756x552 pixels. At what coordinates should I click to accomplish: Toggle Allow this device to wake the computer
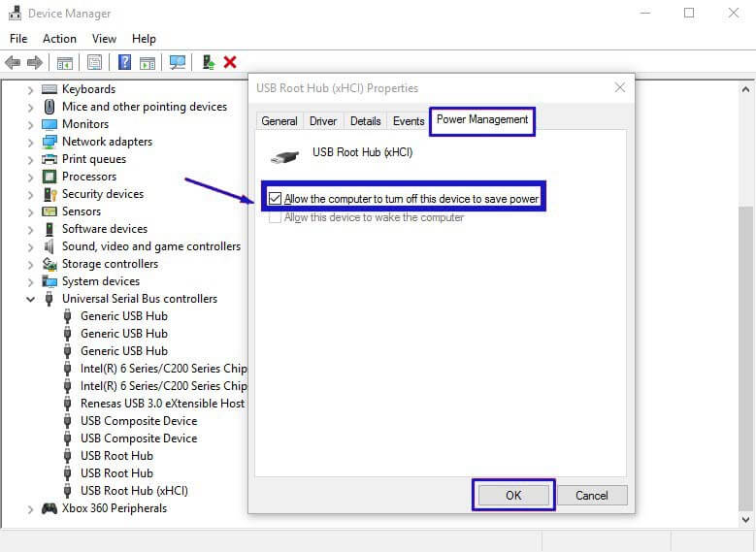pyautogui.click(x=275, y=217)
